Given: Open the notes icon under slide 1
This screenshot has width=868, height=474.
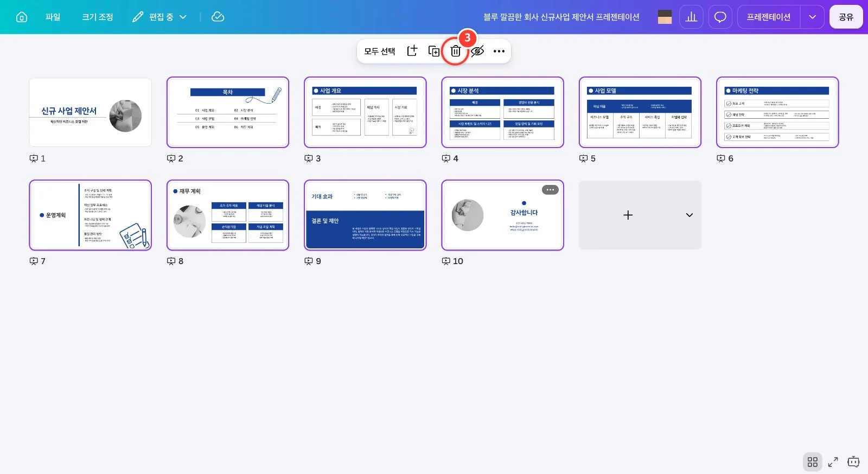Looking at the screenshot, I should (34, 158).
